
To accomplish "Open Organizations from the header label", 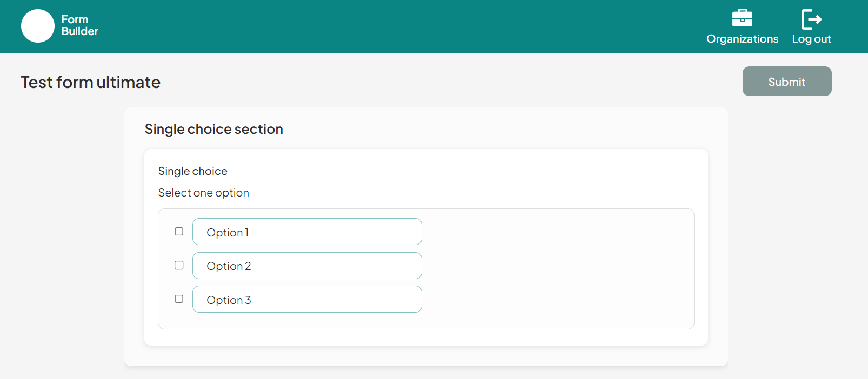I will coord(742,39).
